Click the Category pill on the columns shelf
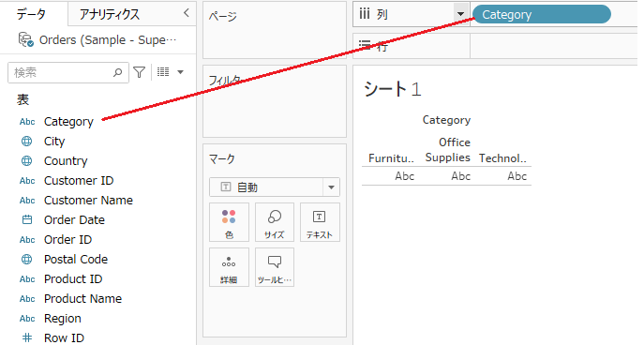644x345 pixels. (x=541, y=15)
